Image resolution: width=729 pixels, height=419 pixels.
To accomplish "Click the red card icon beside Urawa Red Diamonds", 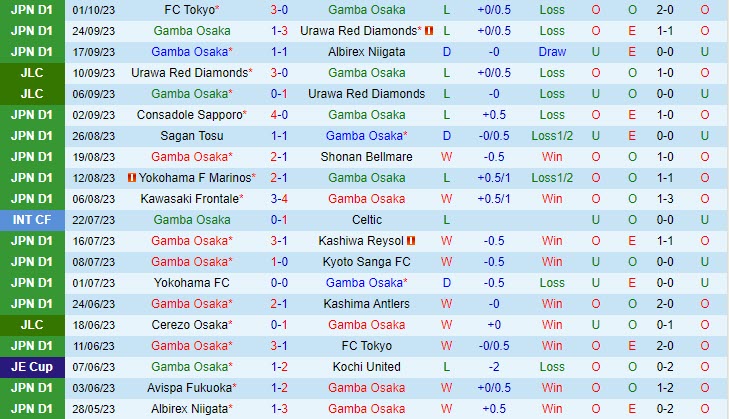I will click(429, 31).
